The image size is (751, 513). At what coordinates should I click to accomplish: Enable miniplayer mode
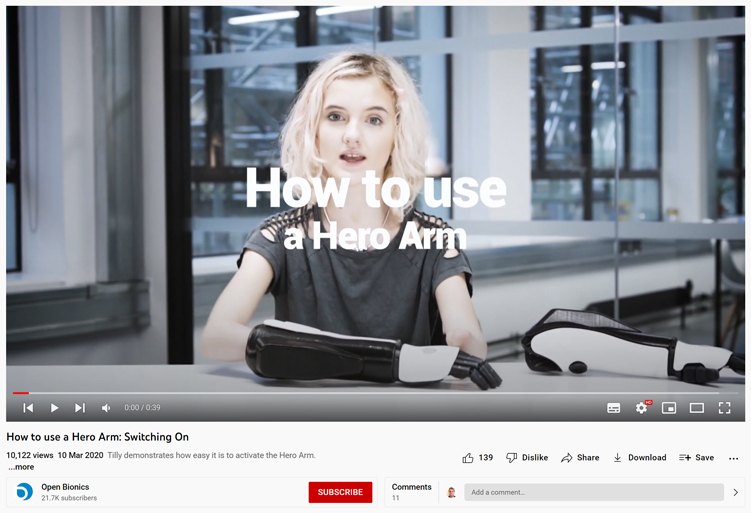(x=669, y=408)
